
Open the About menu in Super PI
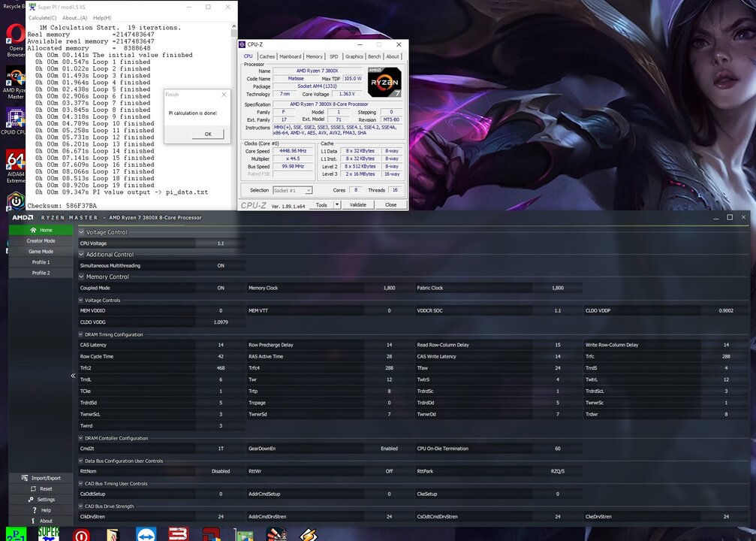75,18
